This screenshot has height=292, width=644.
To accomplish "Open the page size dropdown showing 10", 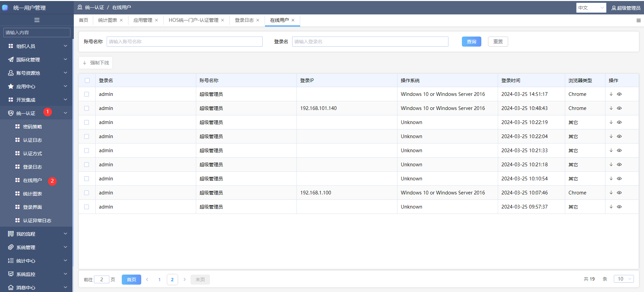I will click(x=624, y=279).
